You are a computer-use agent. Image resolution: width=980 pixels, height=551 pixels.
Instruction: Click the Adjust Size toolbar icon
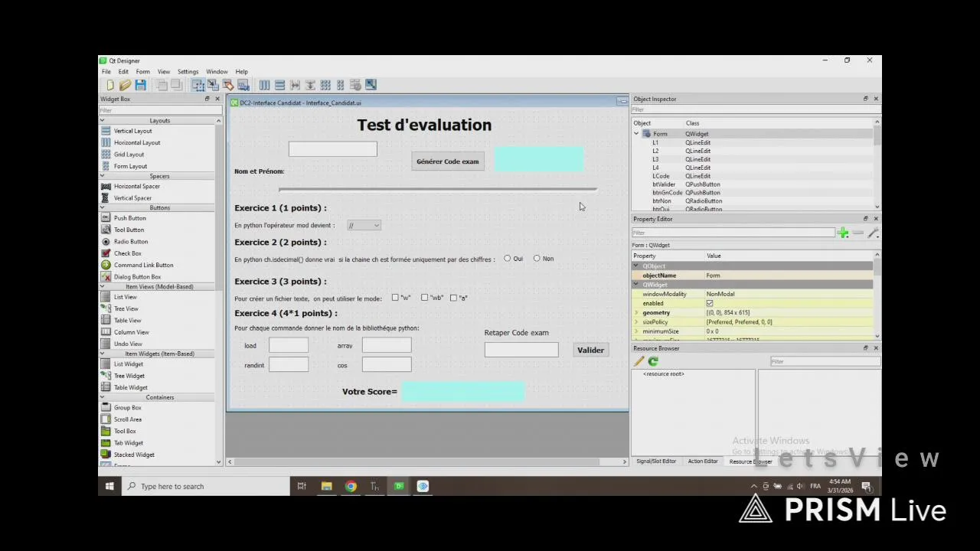[371, 85]
